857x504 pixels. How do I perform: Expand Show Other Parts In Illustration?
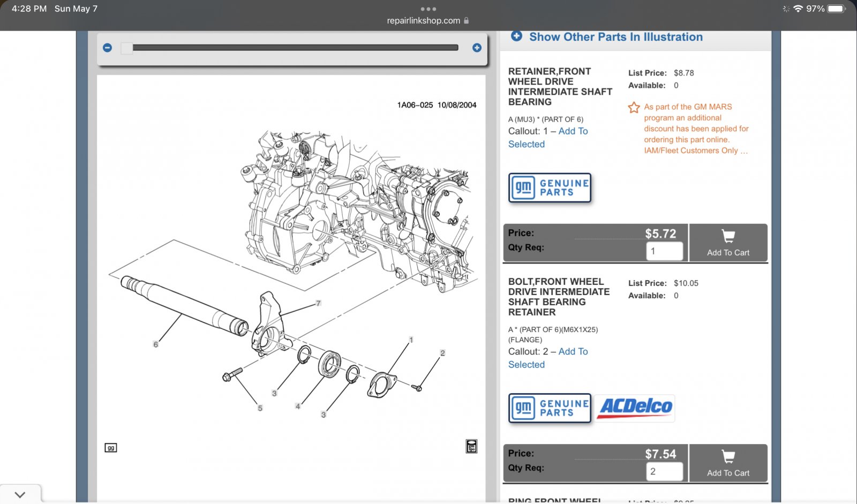[607, 36]
